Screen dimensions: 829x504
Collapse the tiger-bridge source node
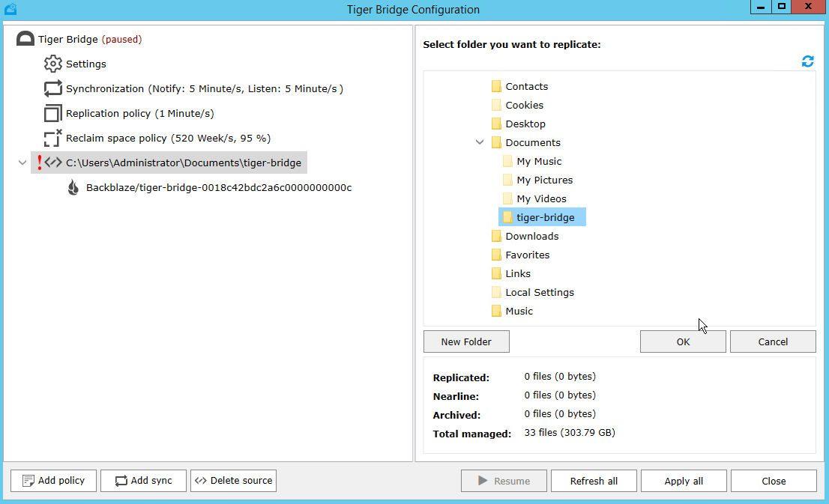pos(22,163)
